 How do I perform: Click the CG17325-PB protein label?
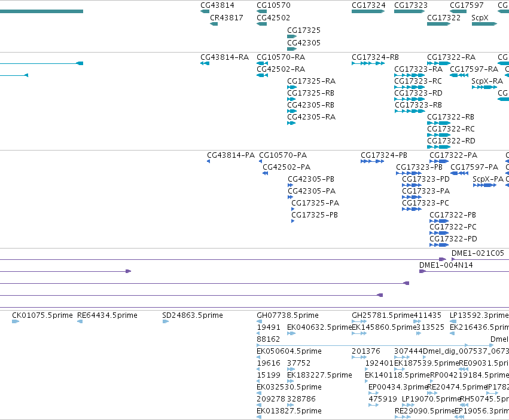tap(315, 215)
